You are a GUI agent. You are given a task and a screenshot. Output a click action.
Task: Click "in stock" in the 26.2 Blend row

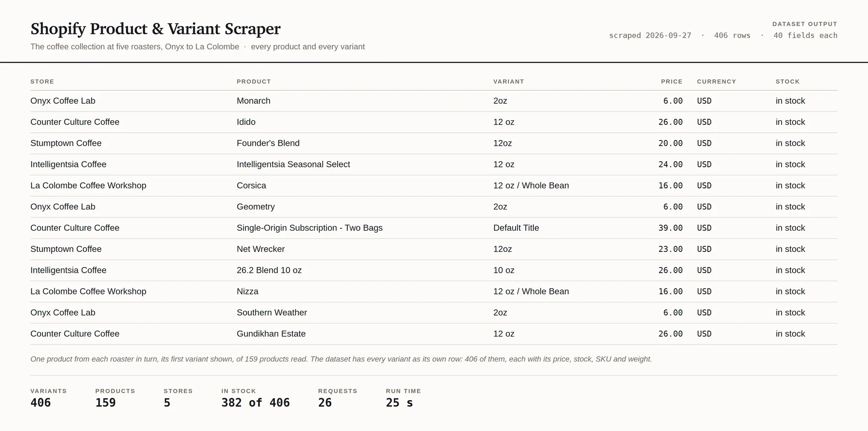click(x=790, y=271)
